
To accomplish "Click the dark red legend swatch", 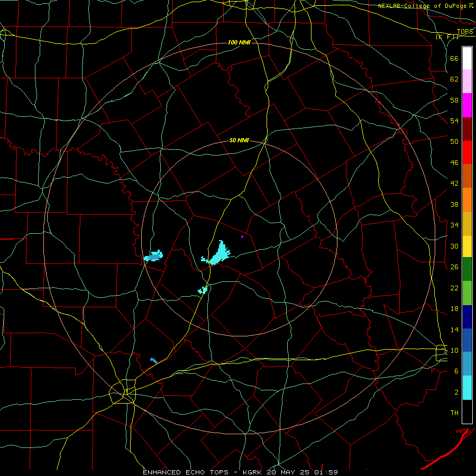I will pos(467,129).
